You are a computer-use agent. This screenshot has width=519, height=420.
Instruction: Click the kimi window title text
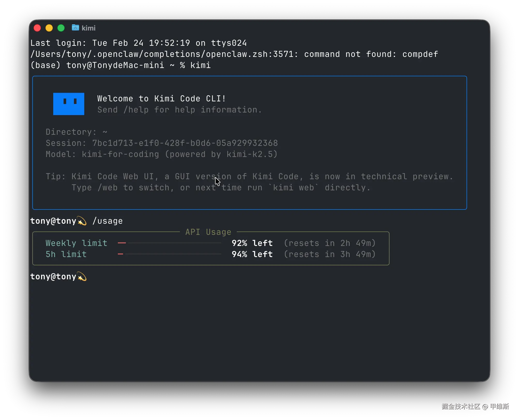click(x=88, y=28)
